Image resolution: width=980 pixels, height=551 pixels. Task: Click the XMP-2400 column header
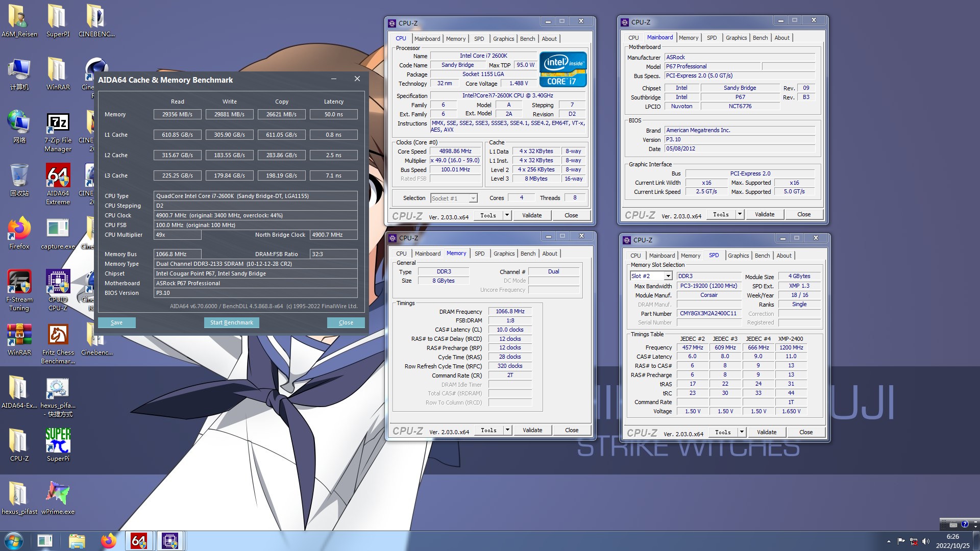(x=791, y=339)
